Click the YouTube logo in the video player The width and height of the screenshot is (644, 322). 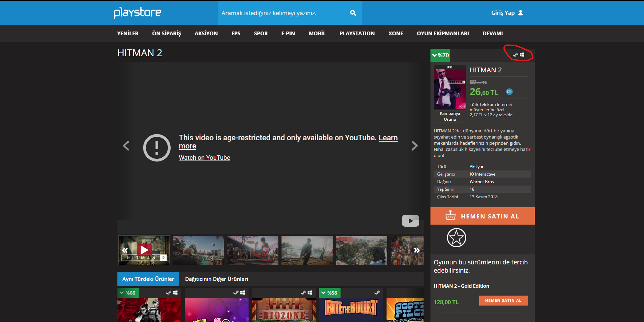[x=411, y=221]
